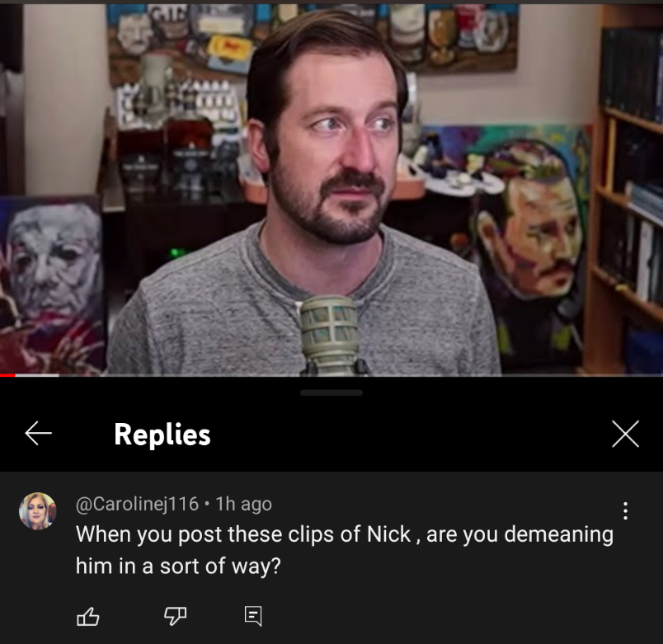Image resolution: width=663 pixels, height=644 pixels.
Task: Tap the reply icon below the comment
Action: (253, 616)
